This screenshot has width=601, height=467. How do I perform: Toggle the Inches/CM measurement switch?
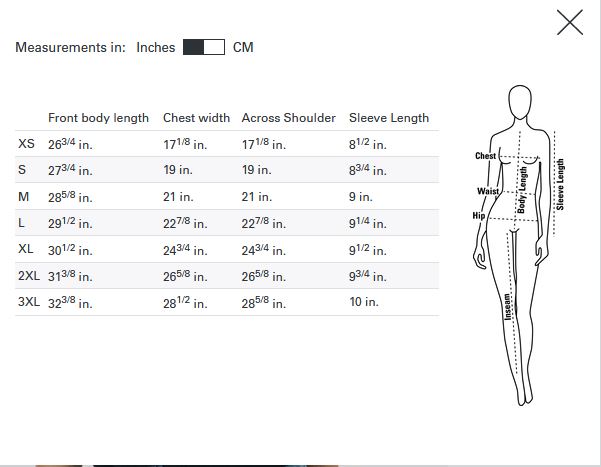204,47
